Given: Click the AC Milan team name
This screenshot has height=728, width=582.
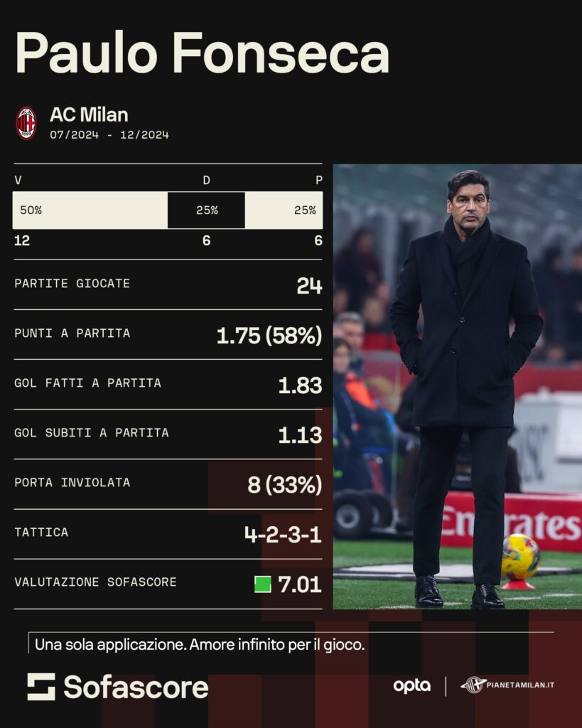Looking at the screenshot, I should 89,114.
